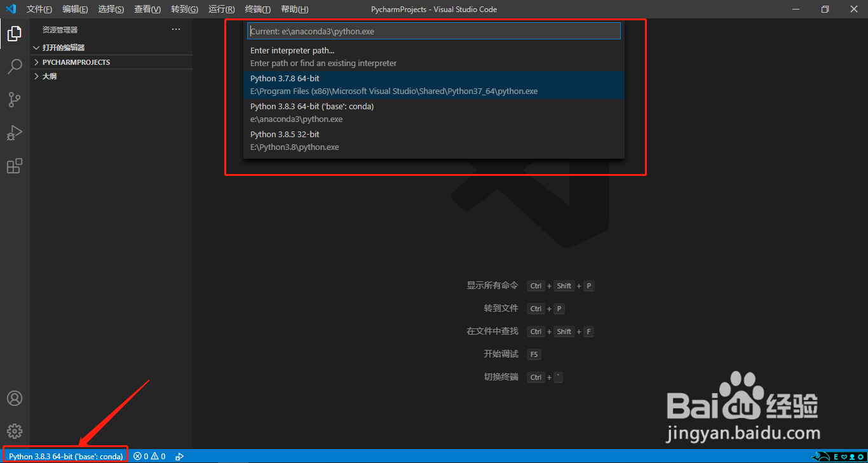Select Python 3.7.8 64-bit interpreter
Viewport: 868px width, 463px height.
click(x=433, y=84)
